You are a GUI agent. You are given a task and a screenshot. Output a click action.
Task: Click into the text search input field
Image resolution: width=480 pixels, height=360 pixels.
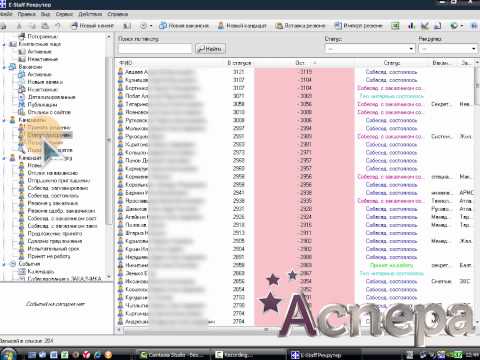pos(156,49)
